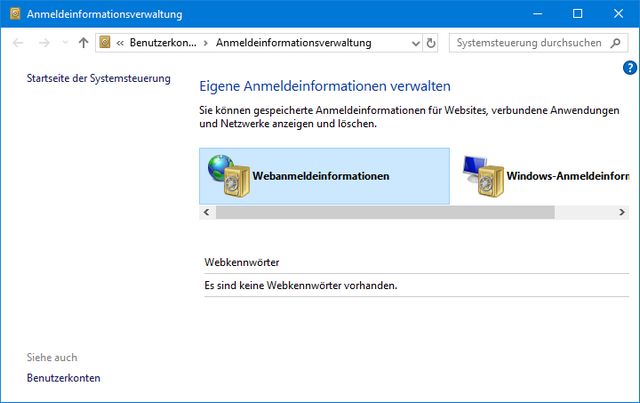Screen dimensions: 640x403
Task: Click horizontal scrollbar right arrow
Action: tap(622, 212)
